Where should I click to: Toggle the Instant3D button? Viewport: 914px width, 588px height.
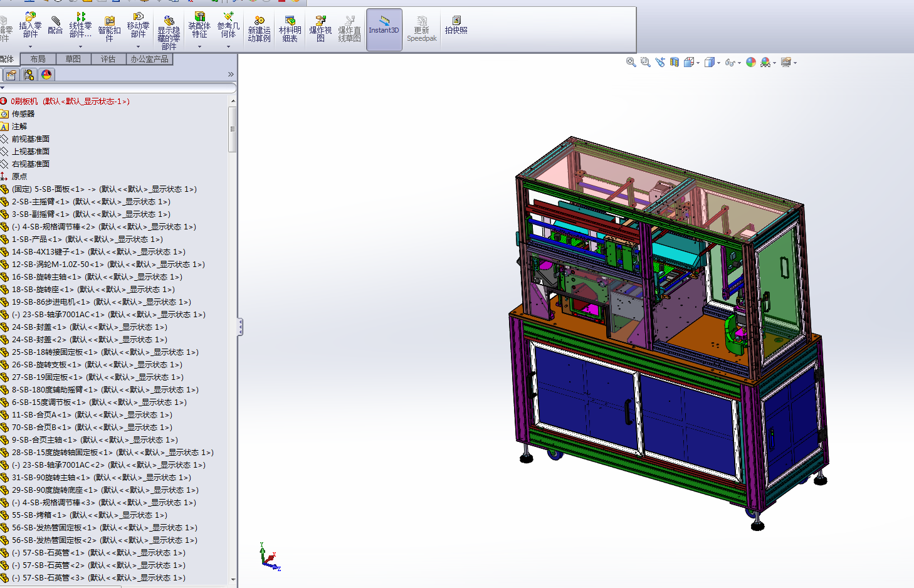pyautogui.click(x=384, y=29)
